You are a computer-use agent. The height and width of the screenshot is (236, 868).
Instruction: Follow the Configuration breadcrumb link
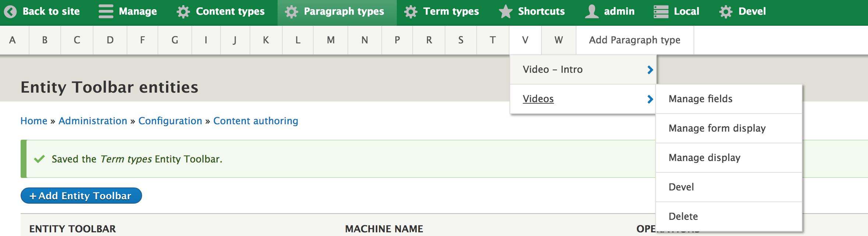[170, 121]
